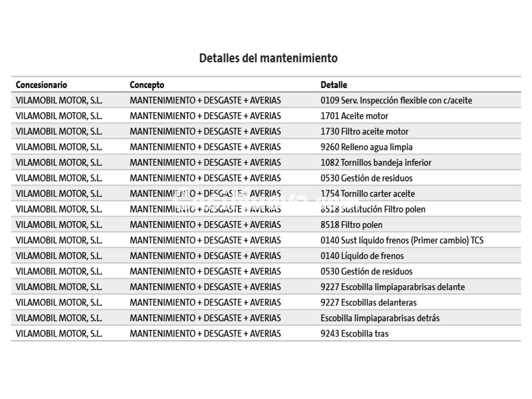
Task: Select '8518 Sustitución Filtro polen' entry
Action: coord(373,209)
